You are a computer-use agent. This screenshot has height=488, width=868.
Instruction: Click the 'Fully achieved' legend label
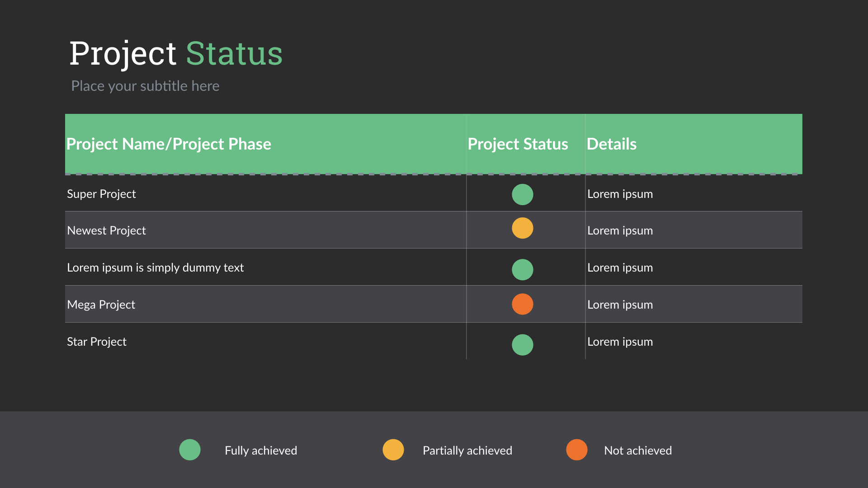(x=261, y=450)
